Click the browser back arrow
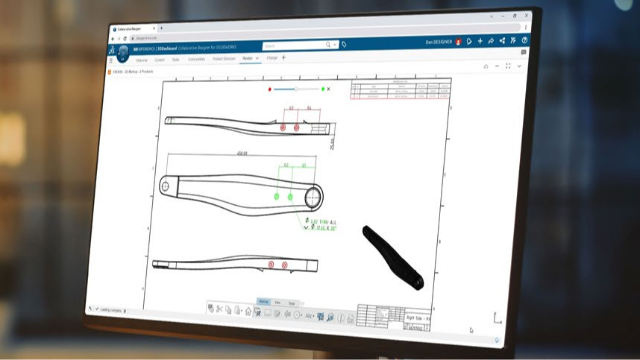Screen dimensions: 640x360 (113, 39)
